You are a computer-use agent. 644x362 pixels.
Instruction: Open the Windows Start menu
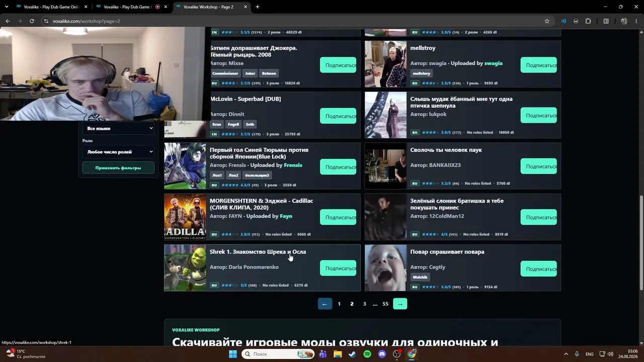[x=232, y=354]
